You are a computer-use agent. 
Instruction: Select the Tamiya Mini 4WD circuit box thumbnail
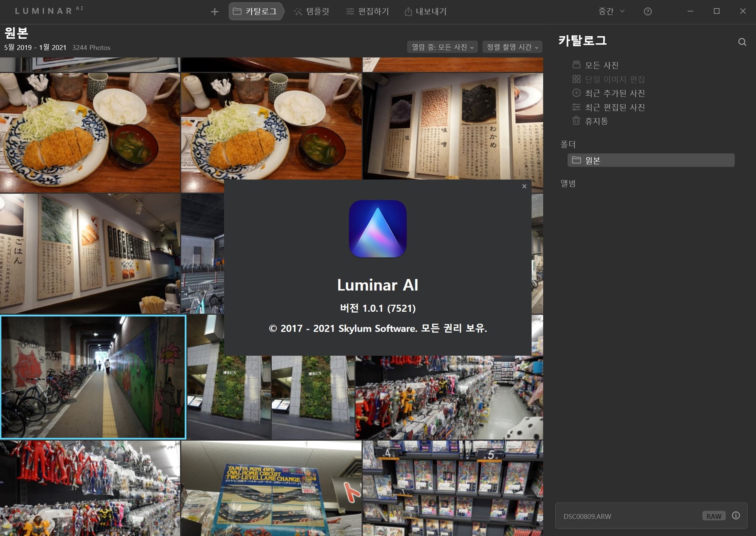(x=271, y=488)
